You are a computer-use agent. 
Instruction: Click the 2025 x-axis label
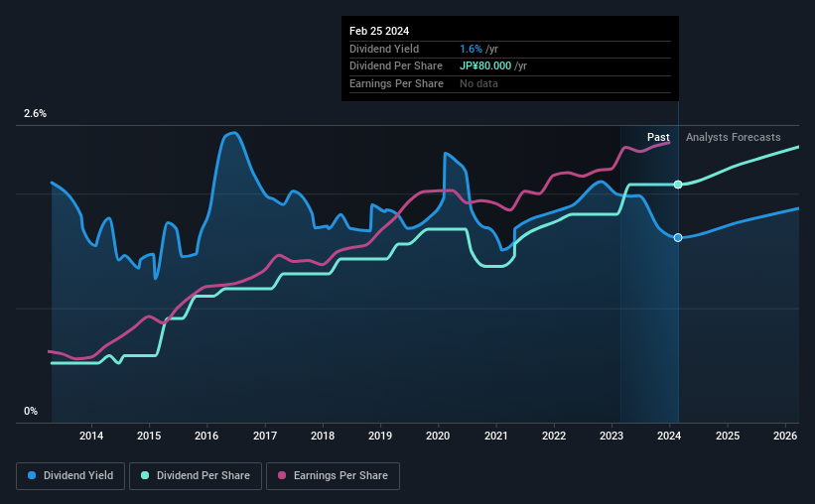coord(728,436)
